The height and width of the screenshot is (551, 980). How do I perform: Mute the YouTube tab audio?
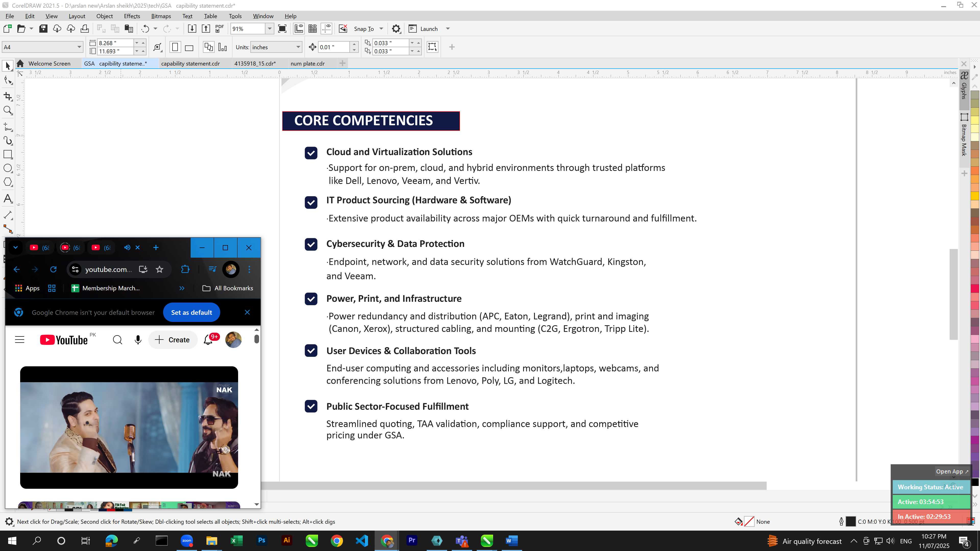(127, 247)
